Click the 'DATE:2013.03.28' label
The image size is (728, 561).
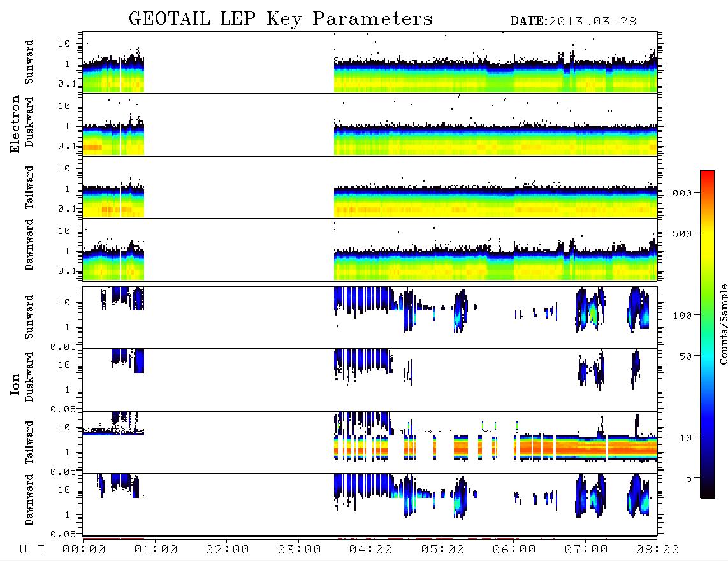[573, 22]
